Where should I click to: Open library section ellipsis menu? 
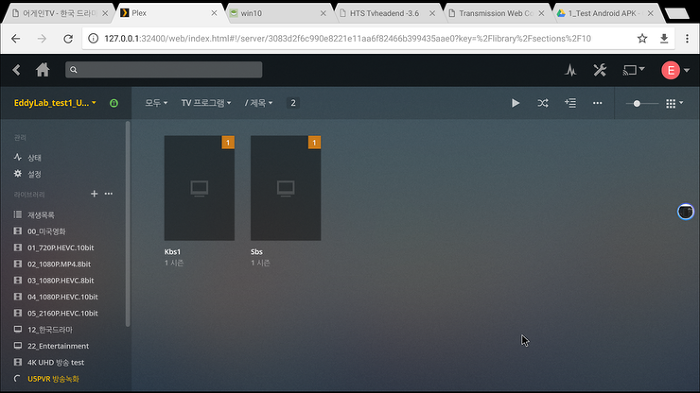pos(108,194)
